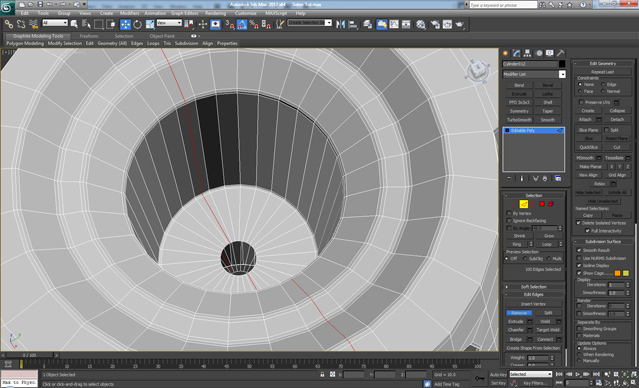639x388 pixels.
Task: Activate the Select and Move tool
Action: pos(126,24)
